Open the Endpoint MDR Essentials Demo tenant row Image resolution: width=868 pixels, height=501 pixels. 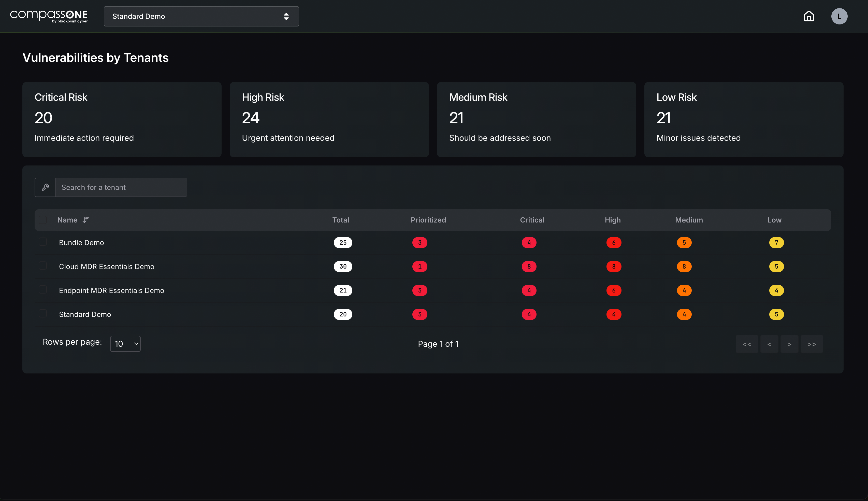tap(111, 290)
